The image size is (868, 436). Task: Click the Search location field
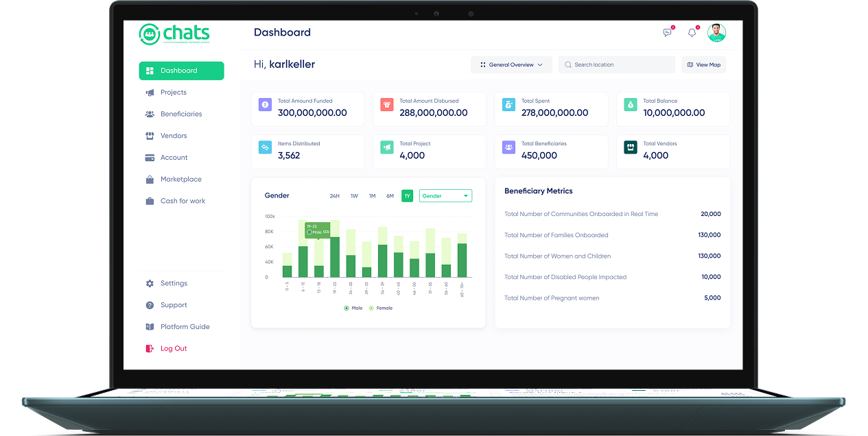(616, 64)
